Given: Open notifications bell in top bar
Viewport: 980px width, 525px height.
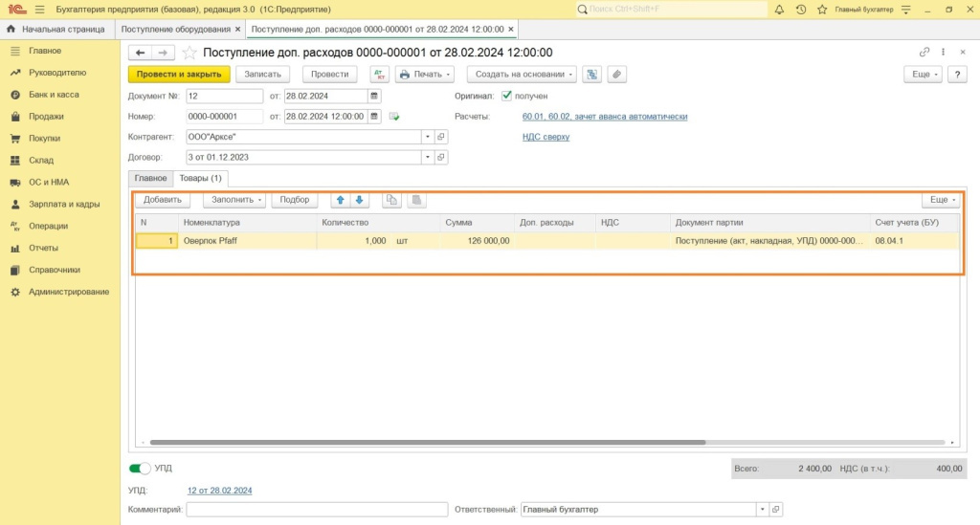Looking at the screenshot, I should pyautogui.click(x=779, y=10).
